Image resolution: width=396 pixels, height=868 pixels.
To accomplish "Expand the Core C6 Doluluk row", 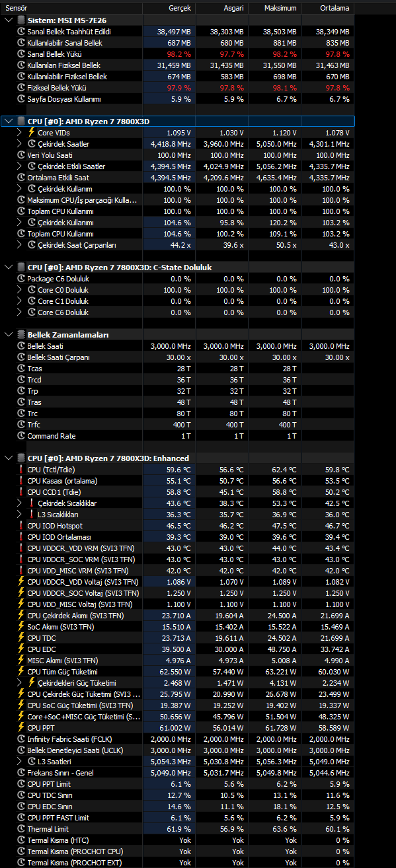I will pos(19,312).
